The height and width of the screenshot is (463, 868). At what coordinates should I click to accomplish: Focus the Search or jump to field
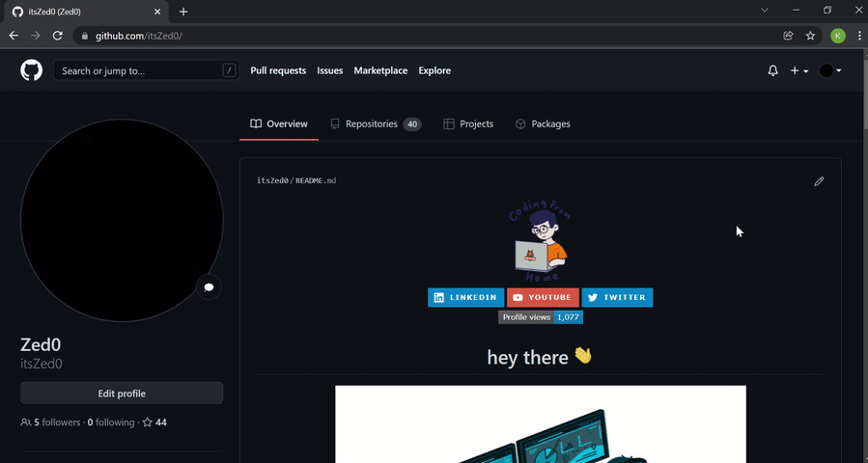pos(146,70)
